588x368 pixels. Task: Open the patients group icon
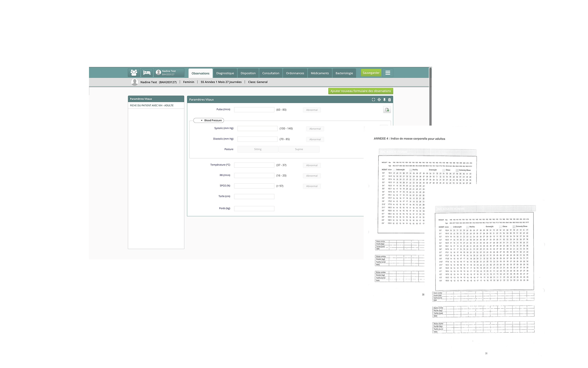tap(134, 73)
